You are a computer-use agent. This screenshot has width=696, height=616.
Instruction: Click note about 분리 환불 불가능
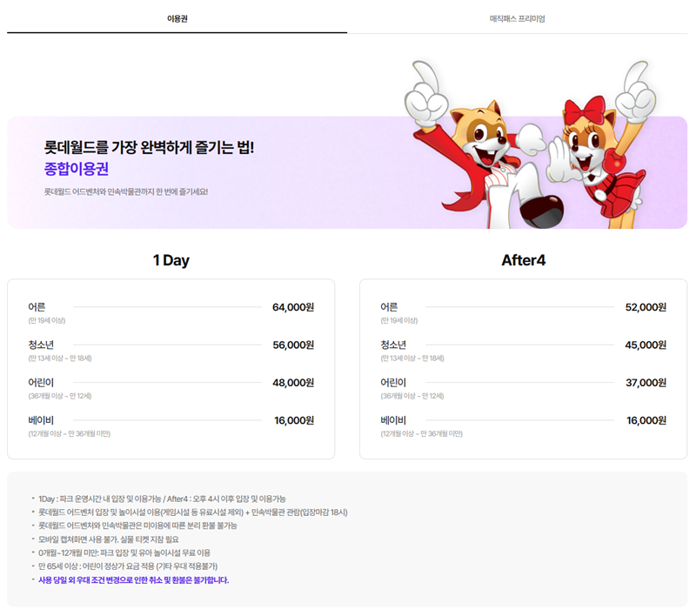[x=137, y=526]
